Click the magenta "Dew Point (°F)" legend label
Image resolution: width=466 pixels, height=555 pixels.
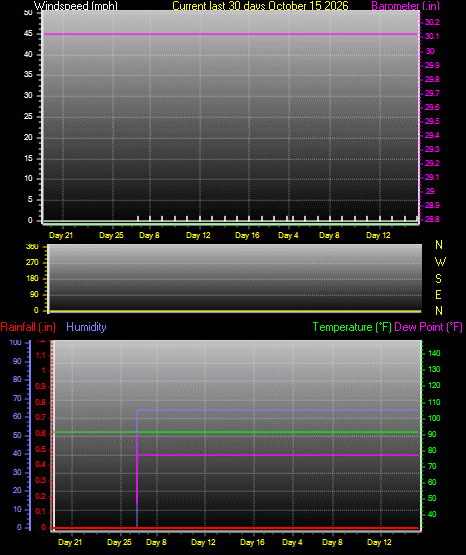click(x=428, y=327)
